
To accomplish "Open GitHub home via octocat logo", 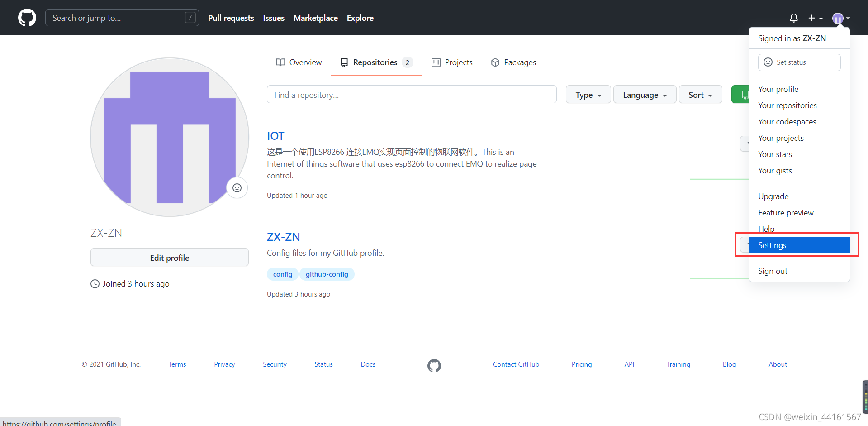I will 27,18.
